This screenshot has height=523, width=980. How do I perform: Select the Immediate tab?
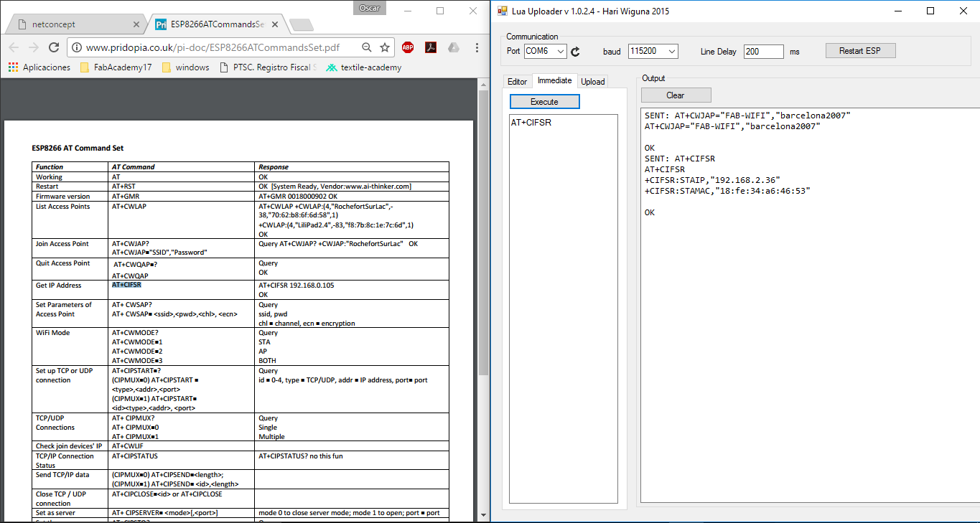click(554, 80)
